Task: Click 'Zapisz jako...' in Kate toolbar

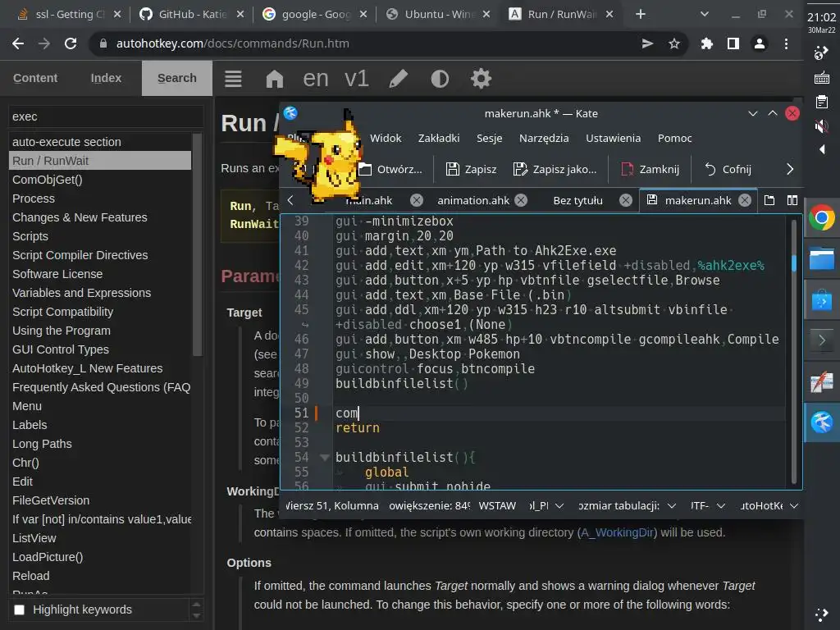Action: 555,169
